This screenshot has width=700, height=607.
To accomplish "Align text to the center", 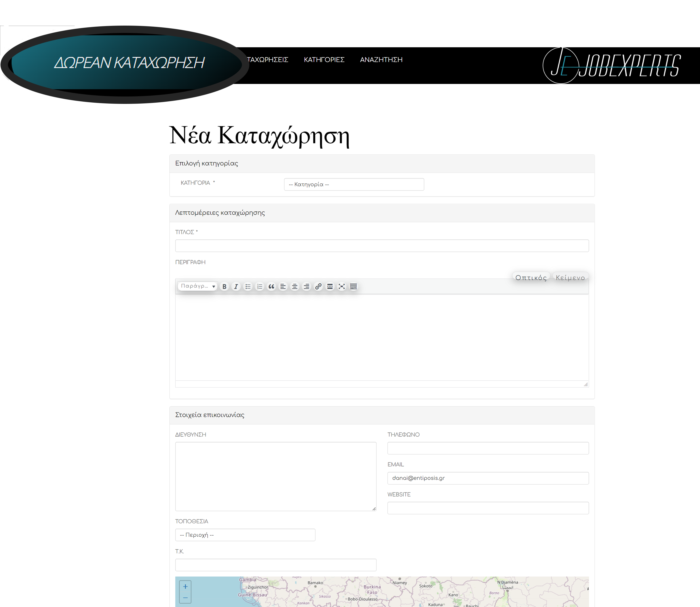I will [295, 287].
